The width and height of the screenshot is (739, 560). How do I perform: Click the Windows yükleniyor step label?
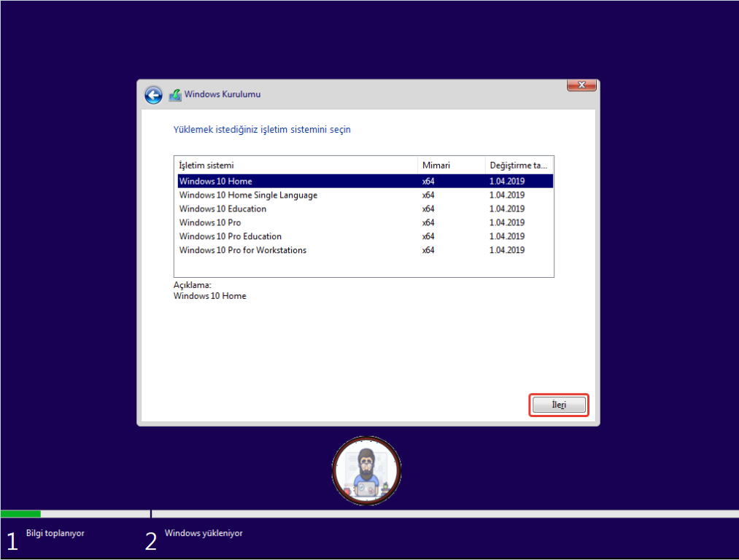pyautogui.click(x=204, y=533)
